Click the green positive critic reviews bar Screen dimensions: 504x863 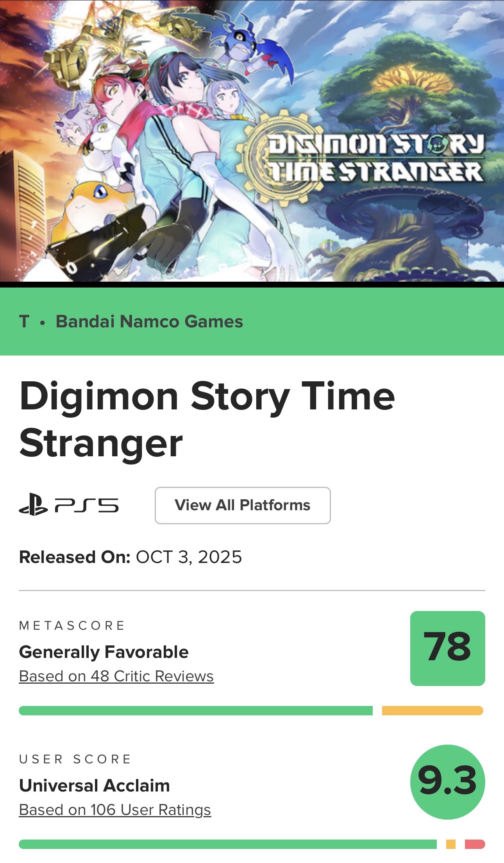tap(195, 711)
